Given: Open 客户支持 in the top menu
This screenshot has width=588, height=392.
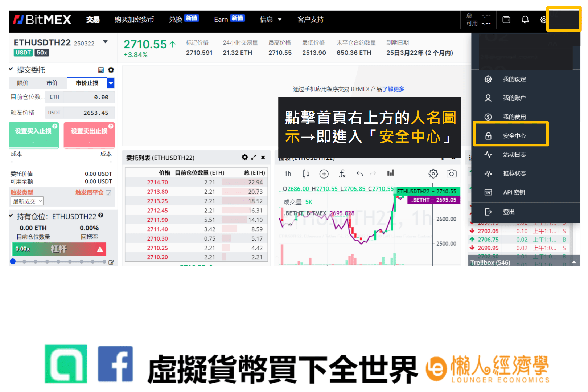Looking at the screenshot, I should click(311, 20).
